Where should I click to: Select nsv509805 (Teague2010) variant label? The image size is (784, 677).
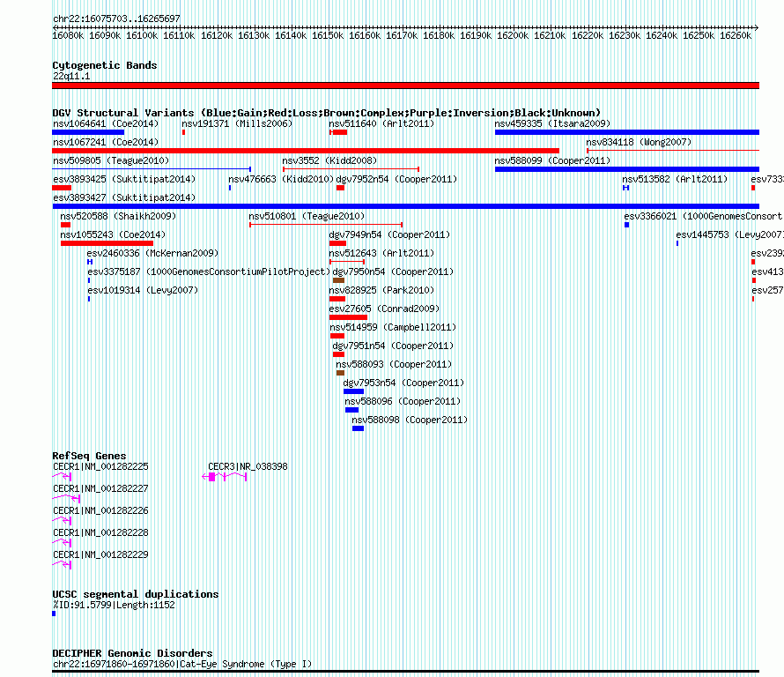coord(111,160)
